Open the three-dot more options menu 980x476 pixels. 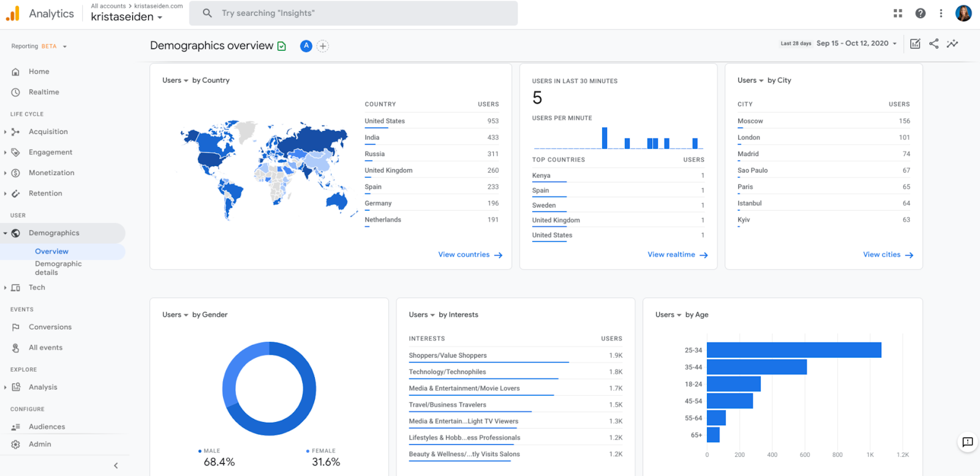(941, 13)
